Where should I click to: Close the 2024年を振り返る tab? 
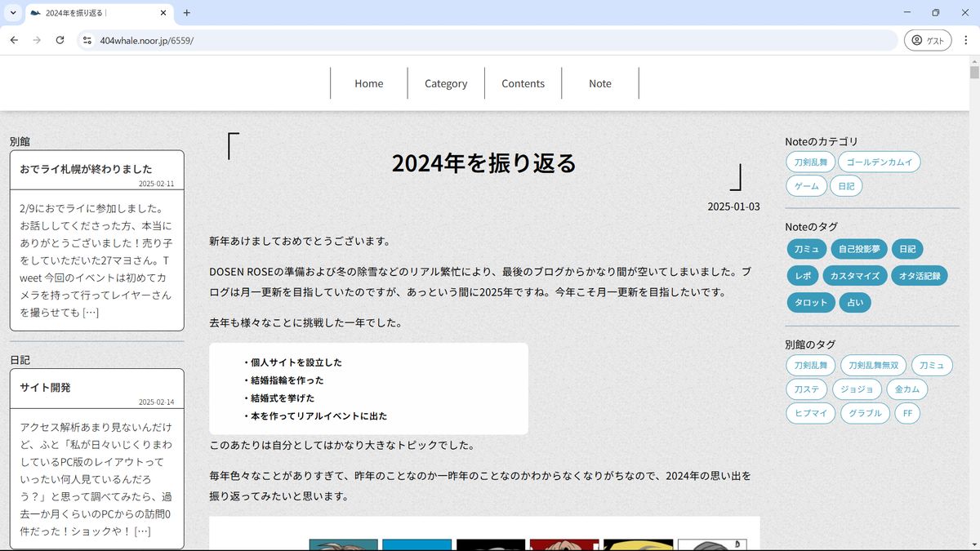pos(163,13)
